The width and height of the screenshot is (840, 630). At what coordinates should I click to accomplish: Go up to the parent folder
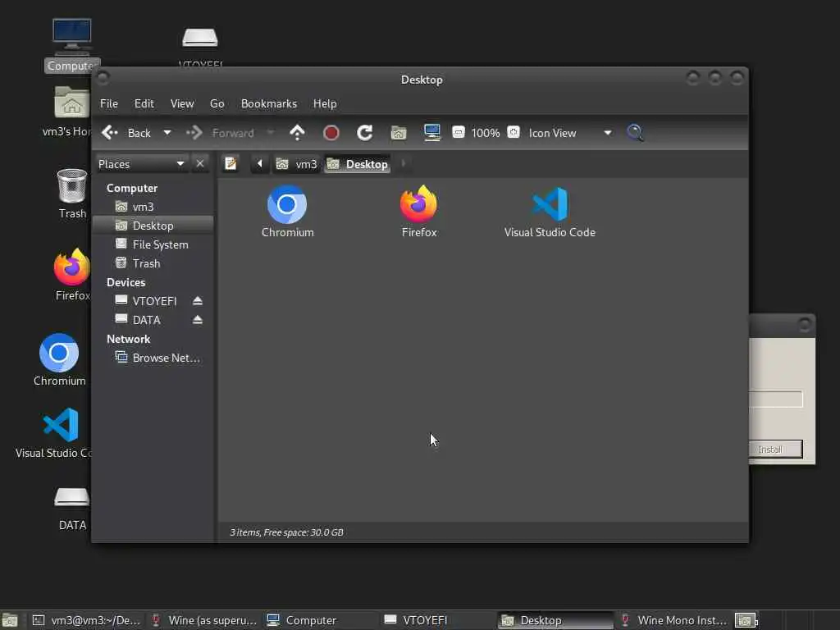click(x=297, y=132)
